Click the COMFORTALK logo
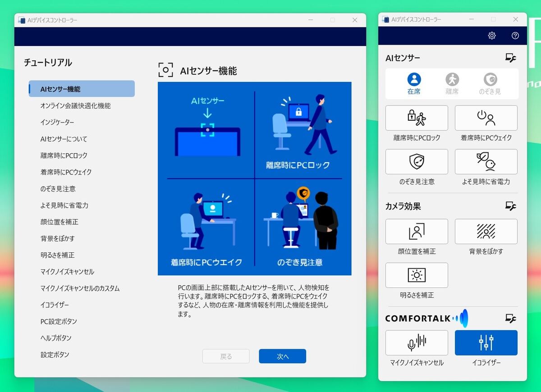 426,318
